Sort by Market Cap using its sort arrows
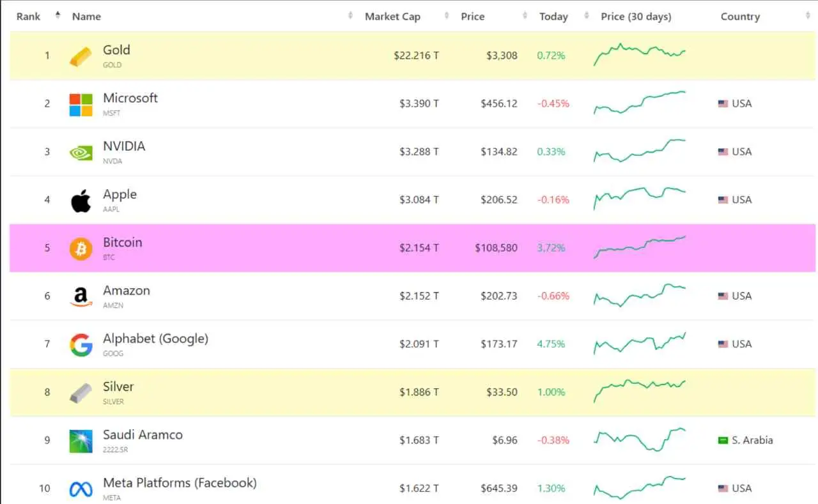This screenshot has height=504, width=818. (x=446, y=15)
